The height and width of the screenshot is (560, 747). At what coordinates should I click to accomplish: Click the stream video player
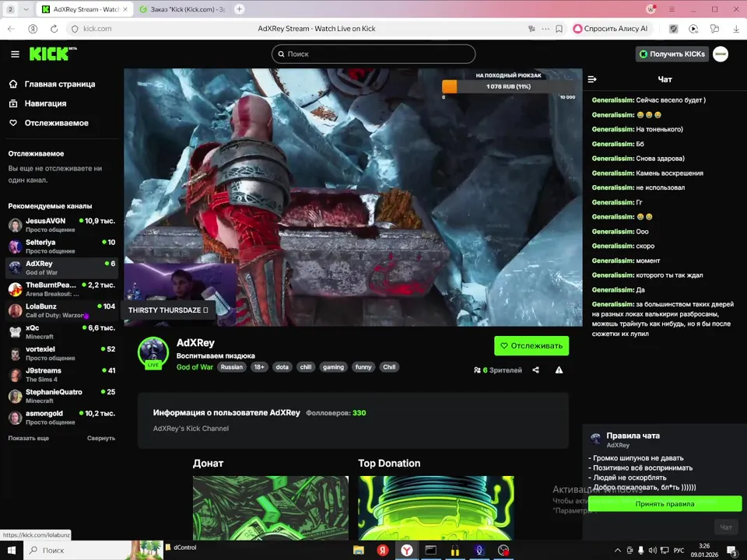pos(353,197)
